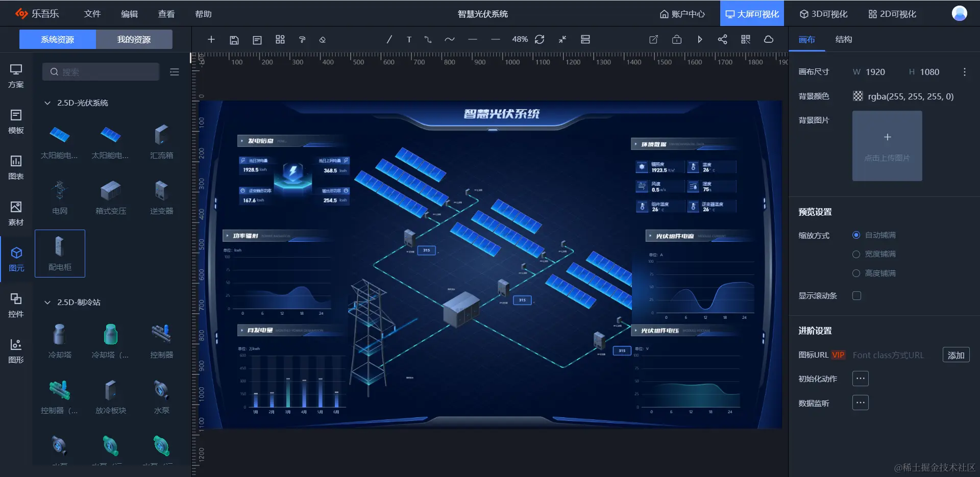Viewport: 980px width, 477px height.
Task: Open 初始化动作 ellipsis options
Action: tap(861, 379)
